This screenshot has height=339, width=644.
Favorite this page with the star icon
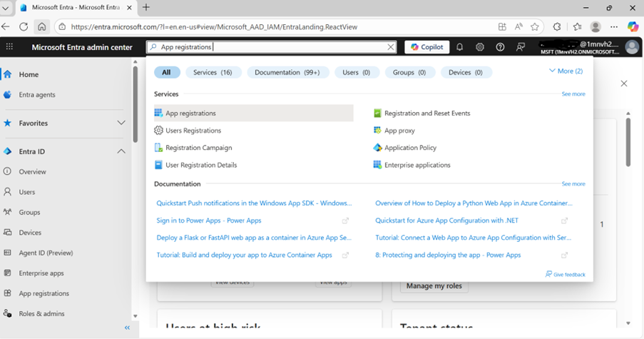tap(534, 26)
